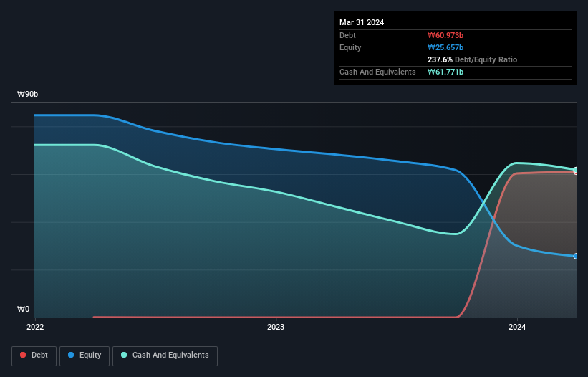Select the Cash And Equivalents end-point marker
This screenshot has width=588, height=377.
[576, 170]
